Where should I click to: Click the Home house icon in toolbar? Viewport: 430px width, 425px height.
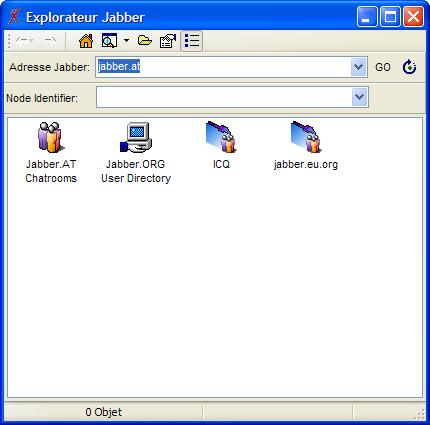86,41
